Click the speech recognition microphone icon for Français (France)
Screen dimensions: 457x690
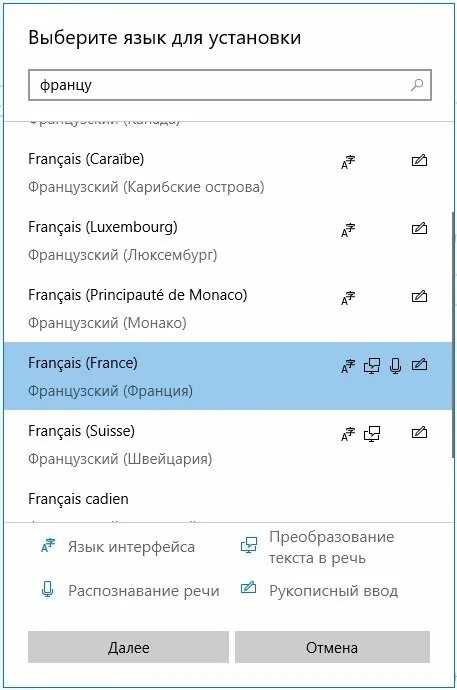395,365
